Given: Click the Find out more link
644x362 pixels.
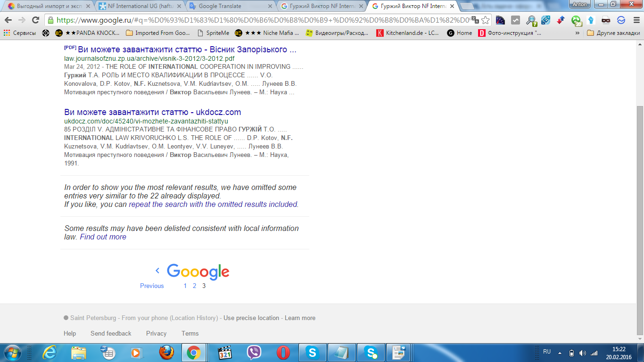Looking at the screenshot, I should (103, 237).
